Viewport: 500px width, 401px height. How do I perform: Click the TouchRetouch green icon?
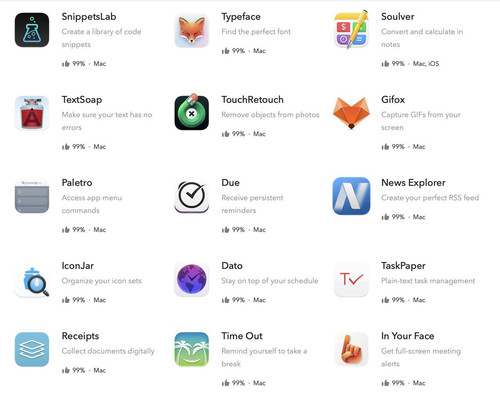point(192,112)
